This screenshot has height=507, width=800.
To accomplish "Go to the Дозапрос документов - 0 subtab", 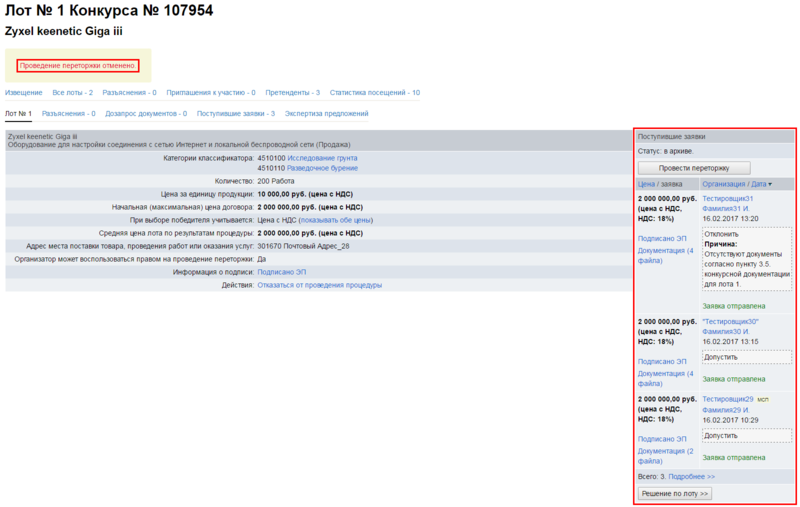I will [x=146, y=114].
